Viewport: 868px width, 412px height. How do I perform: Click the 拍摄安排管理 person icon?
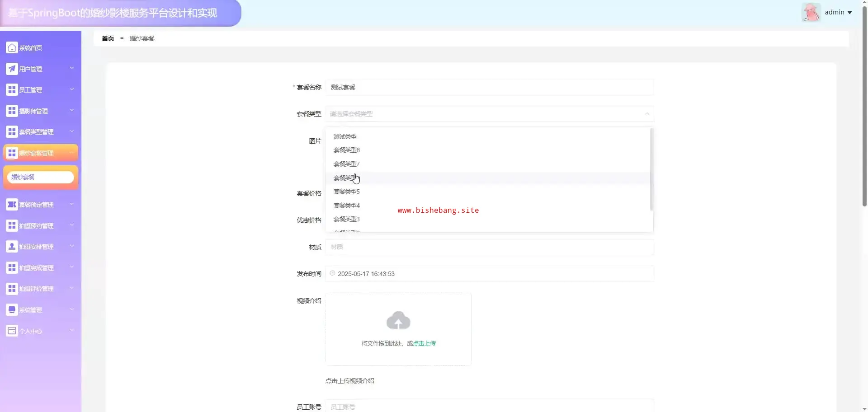[x=12, y=247]
